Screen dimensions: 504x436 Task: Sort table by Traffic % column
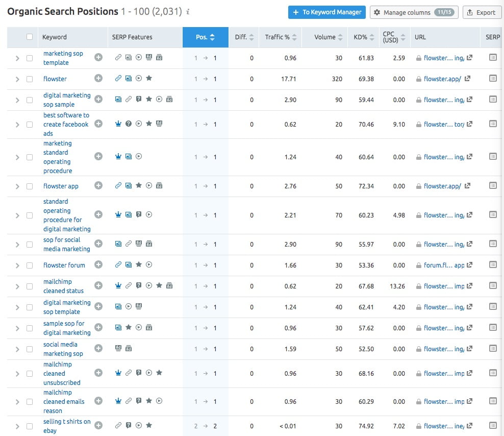point(281,37)
